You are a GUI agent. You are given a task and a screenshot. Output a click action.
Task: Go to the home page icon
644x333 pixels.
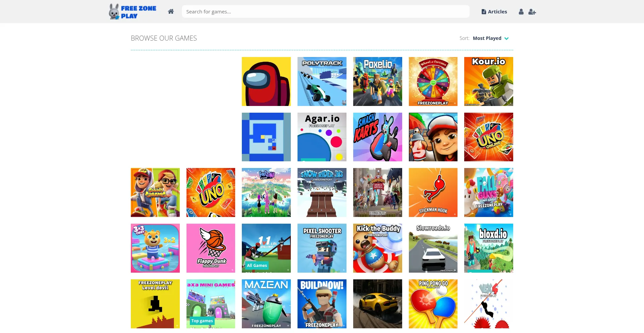pyautogui.click(x=171, y=11)
